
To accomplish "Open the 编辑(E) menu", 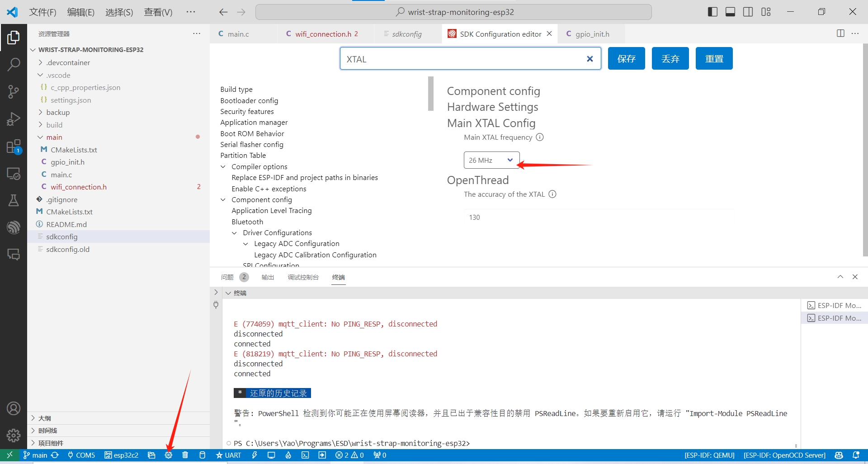I will (x=81, y=12).
